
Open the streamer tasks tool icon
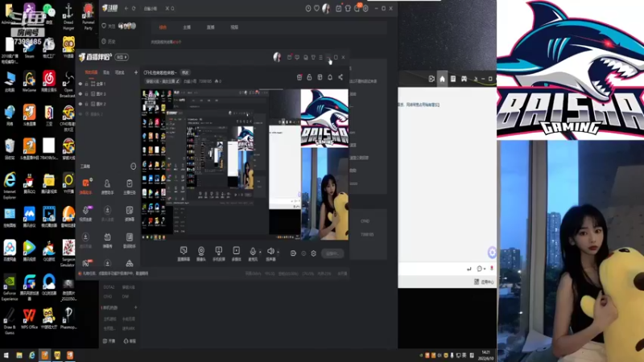coord(130,186)
